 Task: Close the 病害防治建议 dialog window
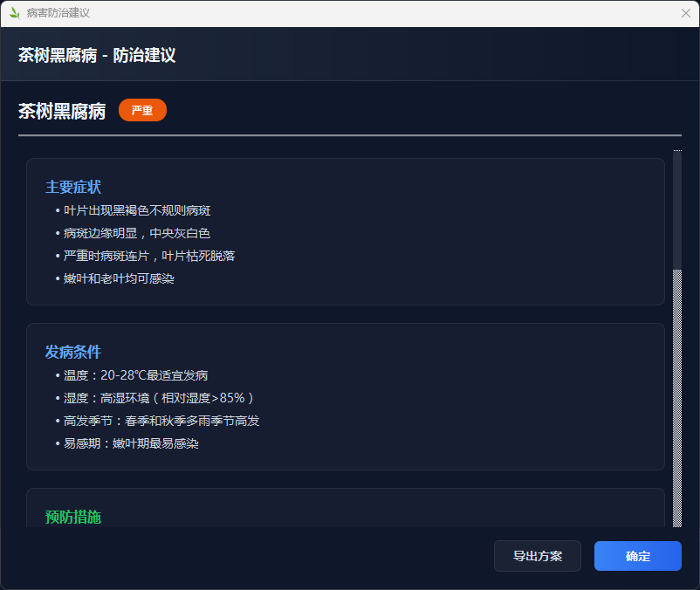coord(686,13)
